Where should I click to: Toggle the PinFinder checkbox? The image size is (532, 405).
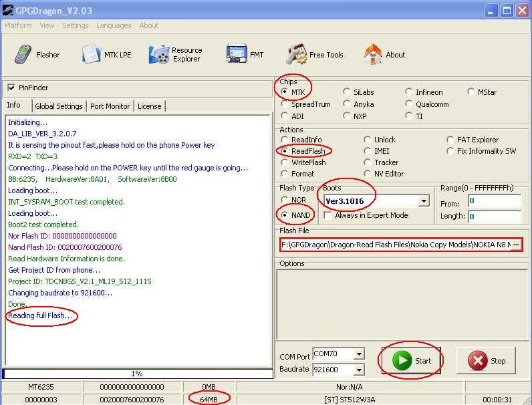click(11, 88)
